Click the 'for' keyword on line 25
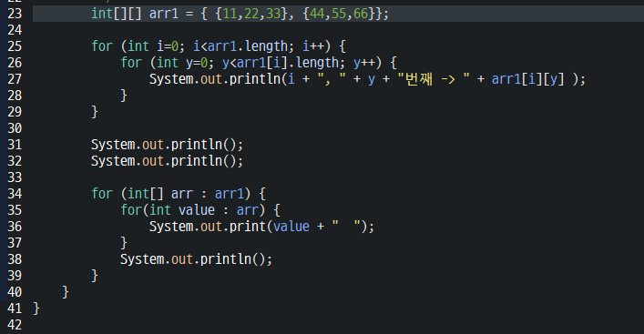Viewport: 644px width, 334px height. pos(102,46)
